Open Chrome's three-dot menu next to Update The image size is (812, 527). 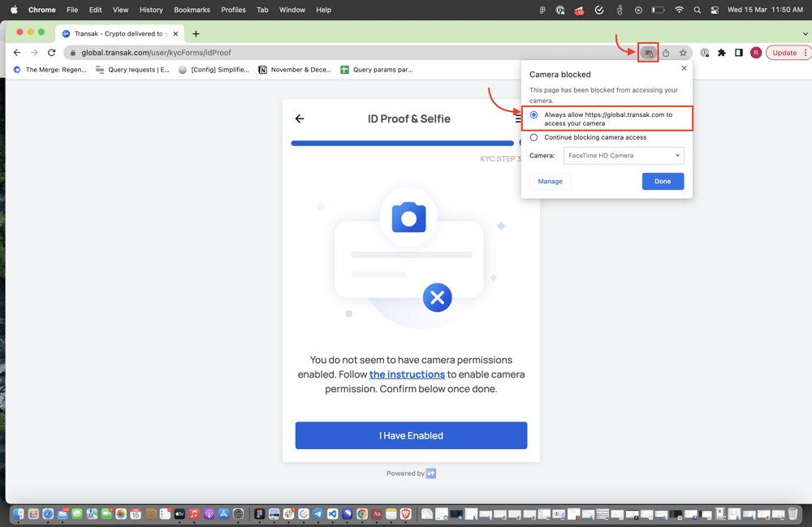tap(805, 53)
